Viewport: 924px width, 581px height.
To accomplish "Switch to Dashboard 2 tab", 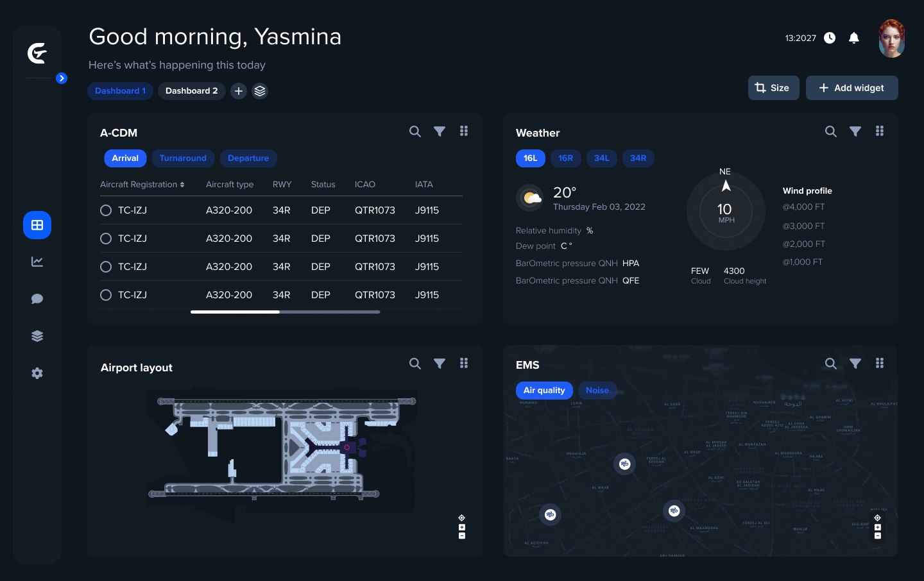I will (191, 91).
